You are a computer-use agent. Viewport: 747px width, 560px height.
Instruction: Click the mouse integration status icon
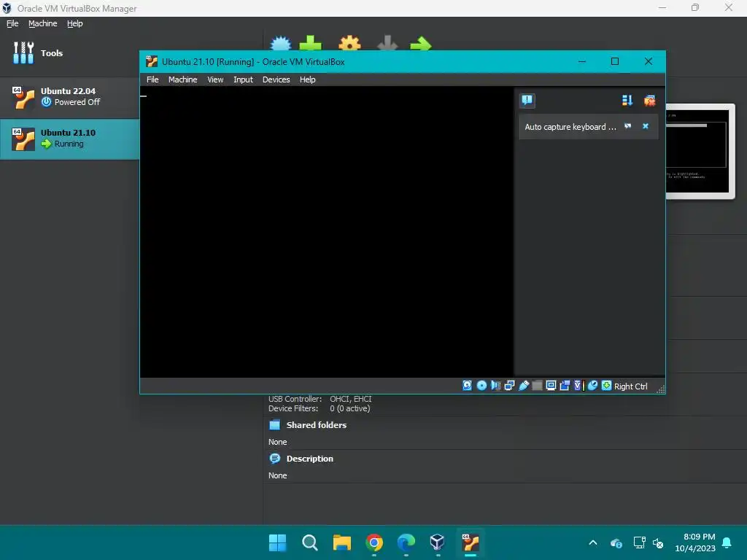click(x=592, y=386)
